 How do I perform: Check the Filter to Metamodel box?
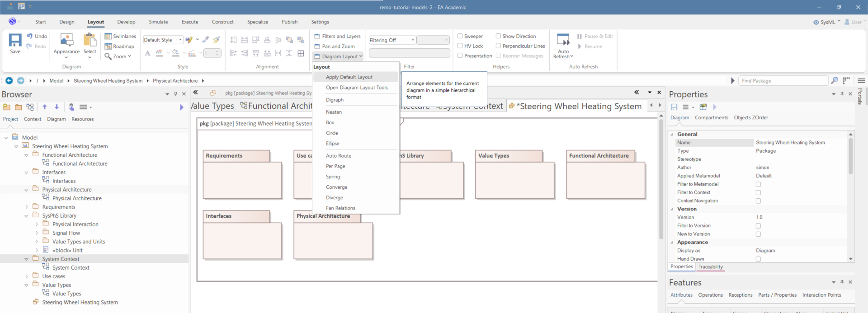[x=758, y=184]
